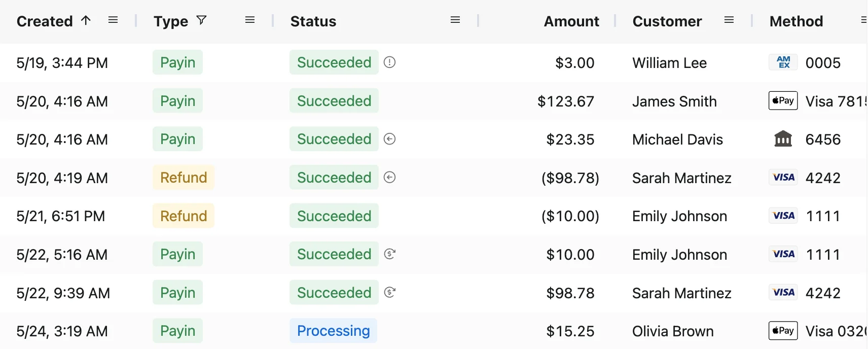
Task: Click the Processing status badge for Olivia Brown
Action: pyautogui.click(x=333, y=331)
